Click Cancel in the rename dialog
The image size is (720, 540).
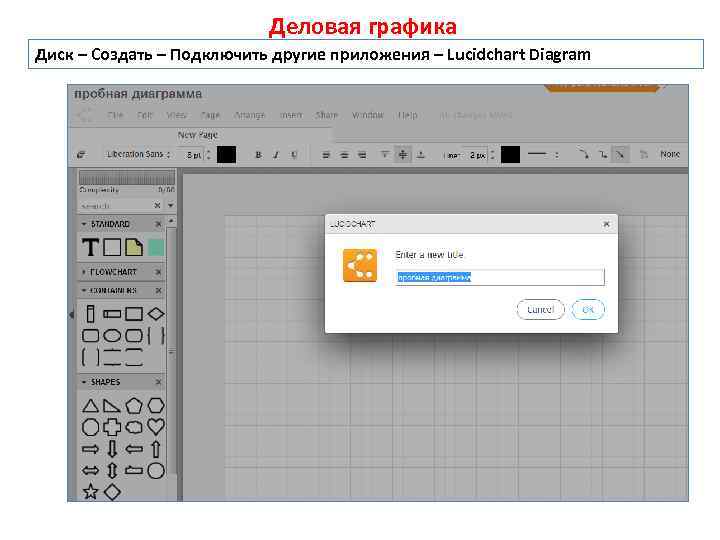pyautogui.click(x=540, y=309)
